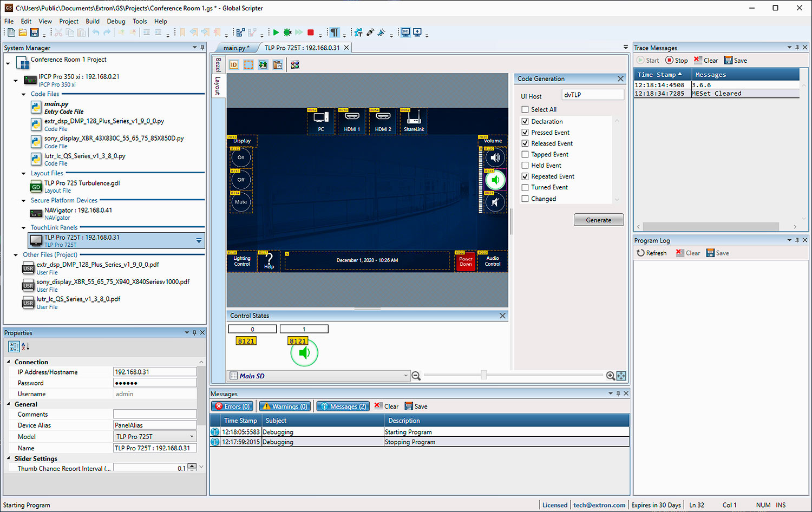Uncheck the Released Event checkbox
Image resolution: width=812 pixels, height=512 pixels.
[x=525, y=143]
